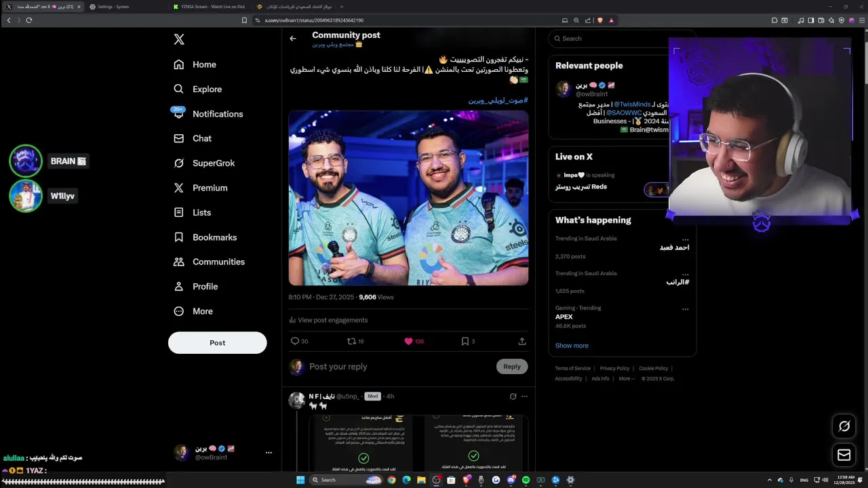Open View post engagements
The width and height of the screenshot is (868, 488).
328,320
